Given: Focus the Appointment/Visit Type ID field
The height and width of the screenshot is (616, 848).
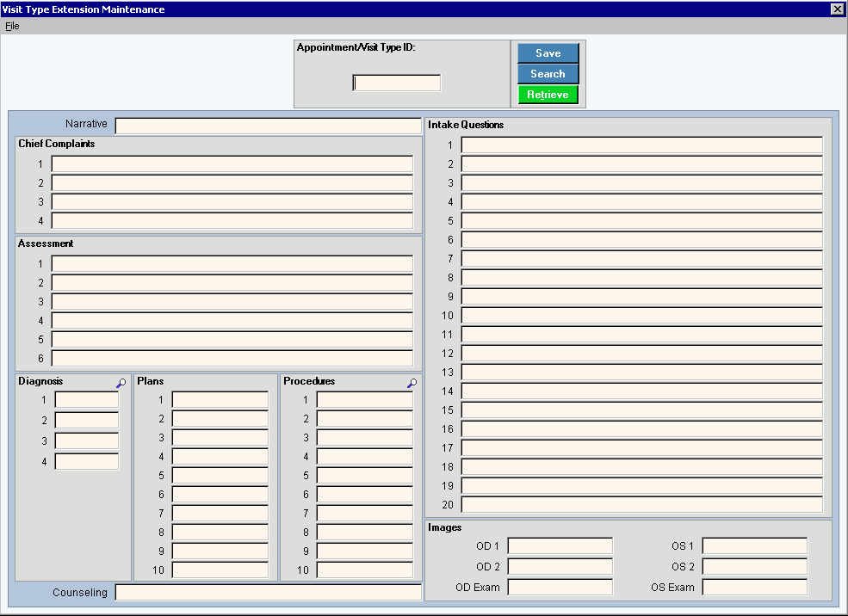Looking at the screenshot, I should pyautogui.click(x=397, y=83).
